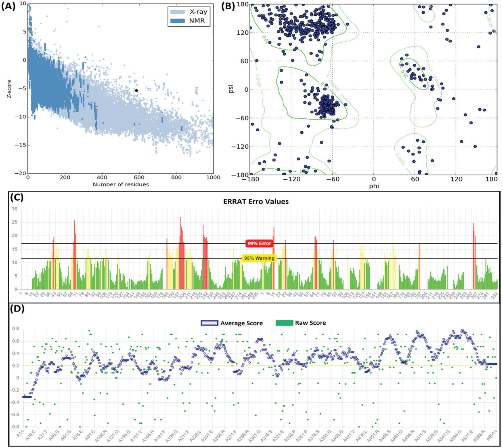The width and height of the screenshot is (503, 448).
Task: Click the ERRAT Erro Values title
Action: pyautogui.click(x=256, y=201)
